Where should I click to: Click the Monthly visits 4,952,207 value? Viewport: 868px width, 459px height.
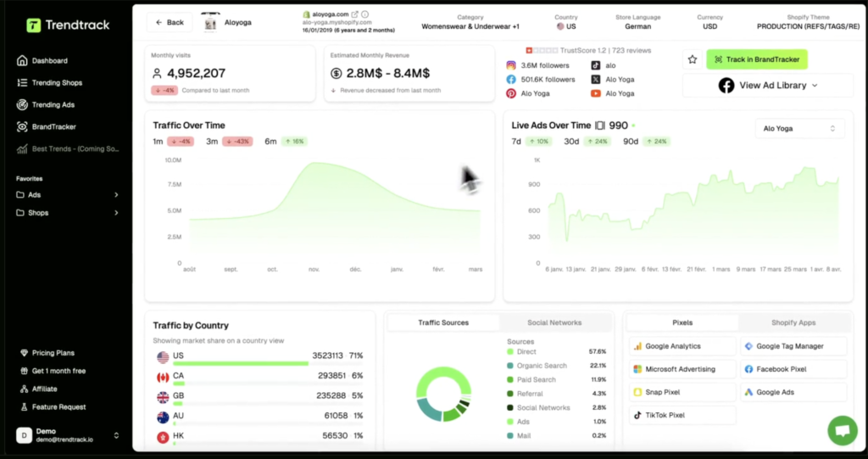pos(196,73)
